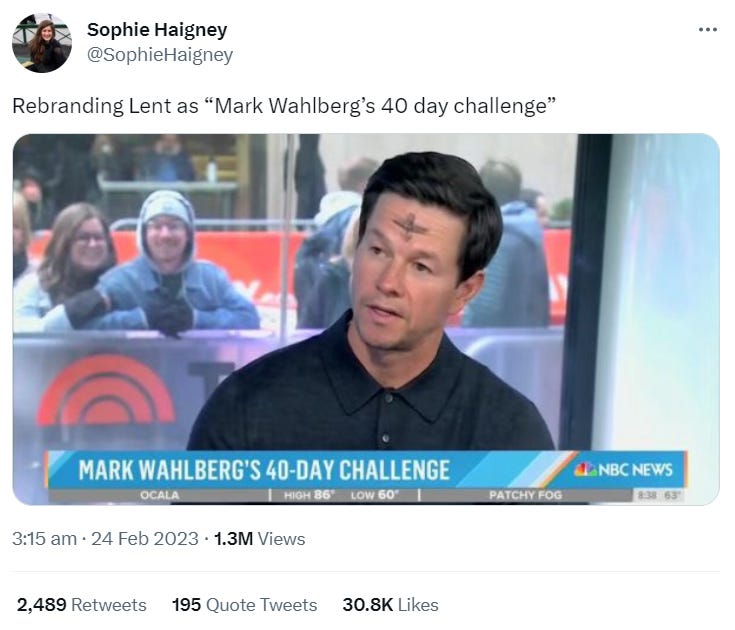Screen dimensions: 735x630
Task: Open the Sophie Haigney display name
Action: 157,30
